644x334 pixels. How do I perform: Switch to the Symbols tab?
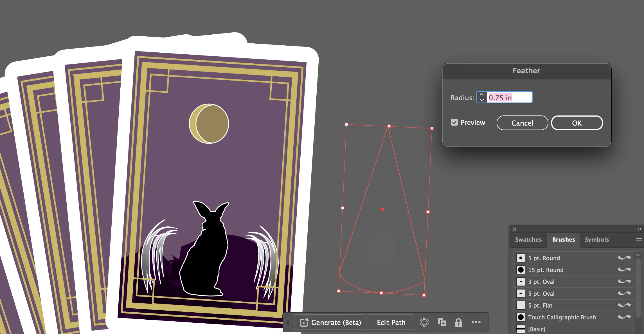(596, 240)
